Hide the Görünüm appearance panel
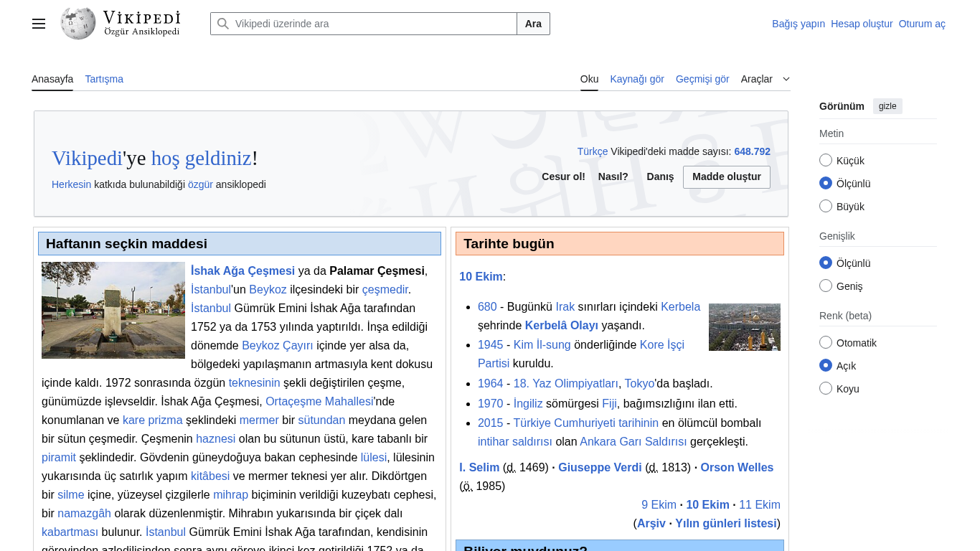The width and height of the screenshot is (980, 551). [887, 106]
